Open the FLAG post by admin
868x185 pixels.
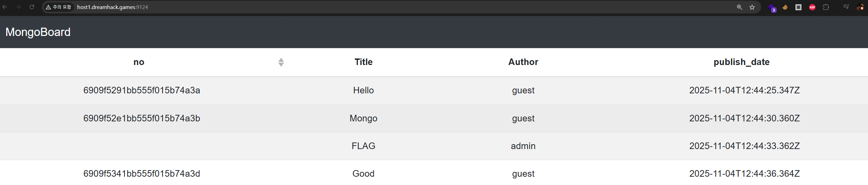[x=363, y=146]
